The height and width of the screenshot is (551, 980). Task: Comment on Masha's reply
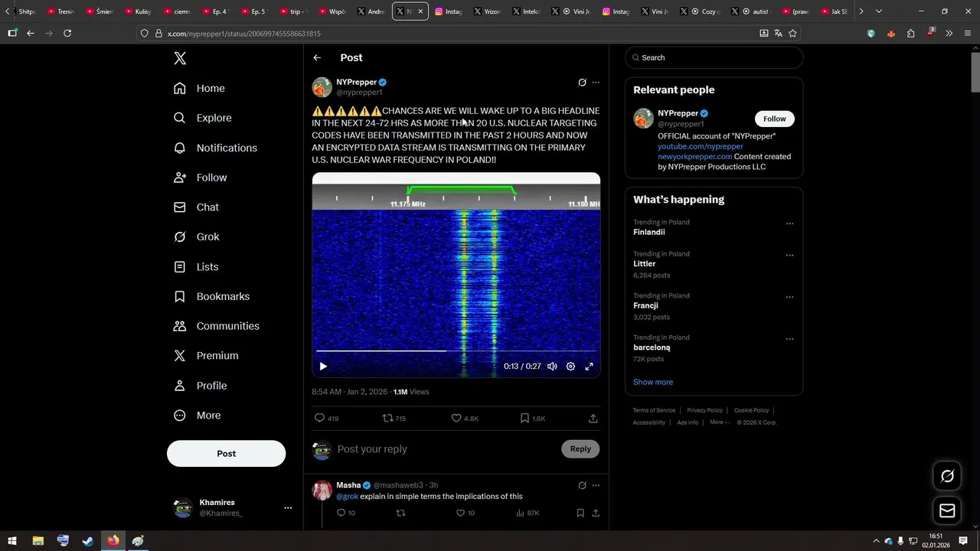345,514
